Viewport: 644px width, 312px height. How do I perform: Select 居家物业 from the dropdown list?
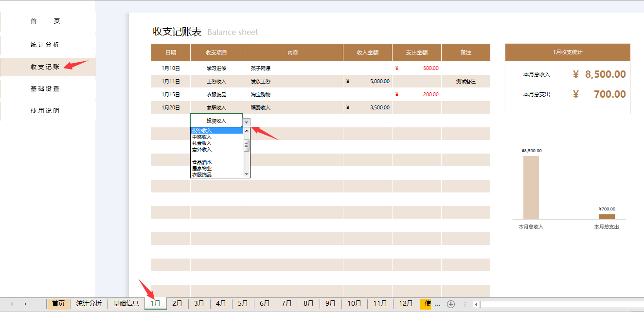[x=216, y=168]
